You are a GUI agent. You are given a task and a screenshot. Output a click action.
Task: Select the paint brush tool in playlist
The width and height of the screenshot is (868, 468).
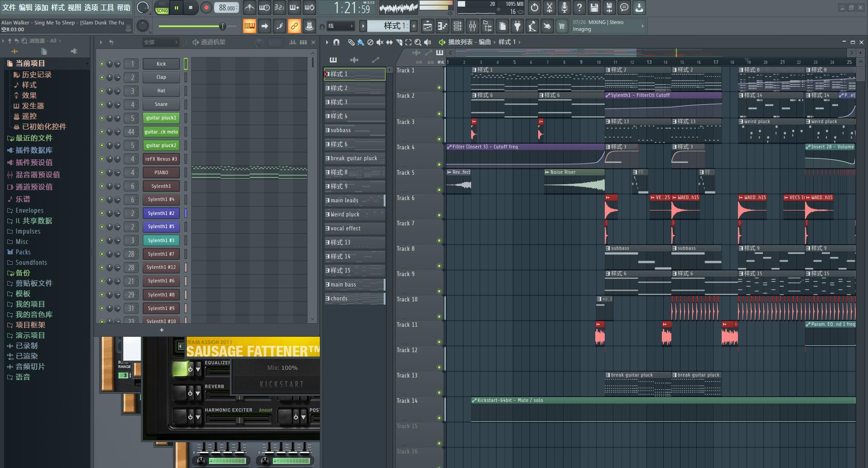tap(361, 42)
